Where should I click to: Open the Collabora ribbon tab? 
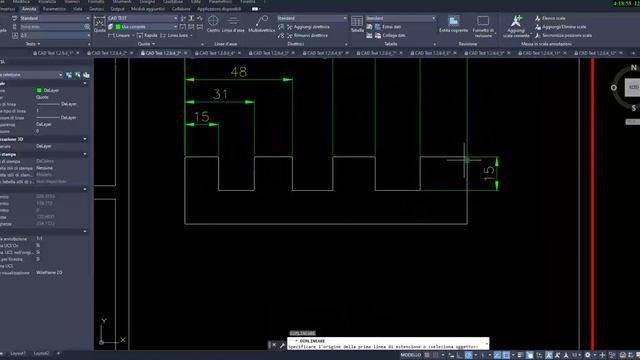point(181,9)
